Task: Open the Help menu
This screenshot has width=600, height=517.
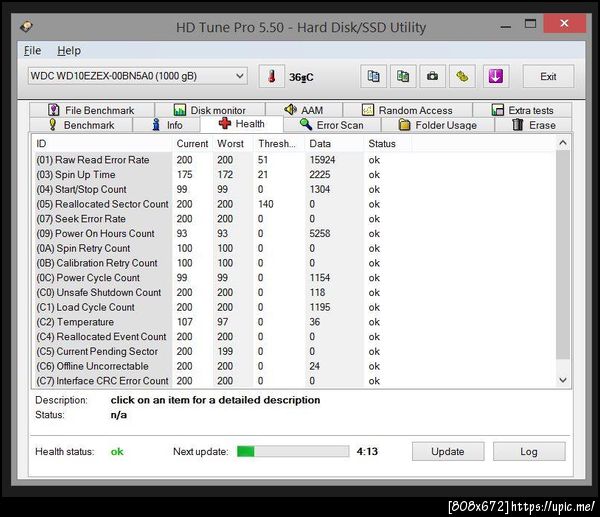Action: tap(69, 51)
